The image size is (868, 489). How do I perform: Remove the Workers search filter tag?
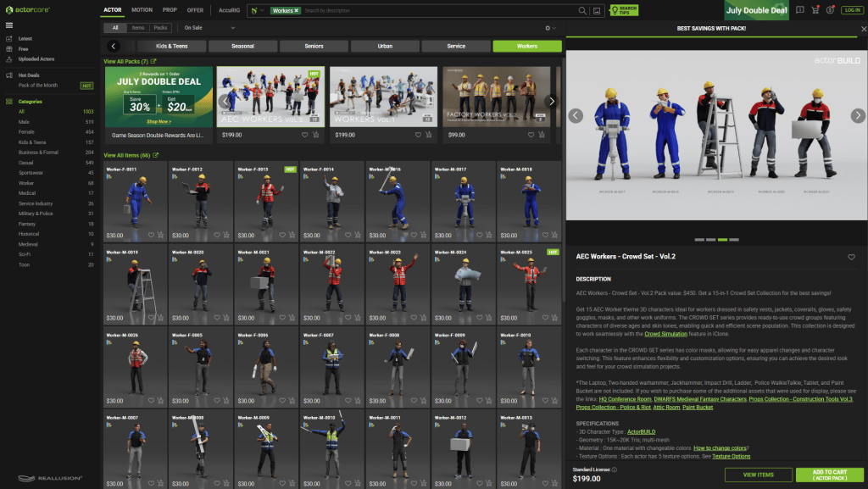click(x=296, y=10)
